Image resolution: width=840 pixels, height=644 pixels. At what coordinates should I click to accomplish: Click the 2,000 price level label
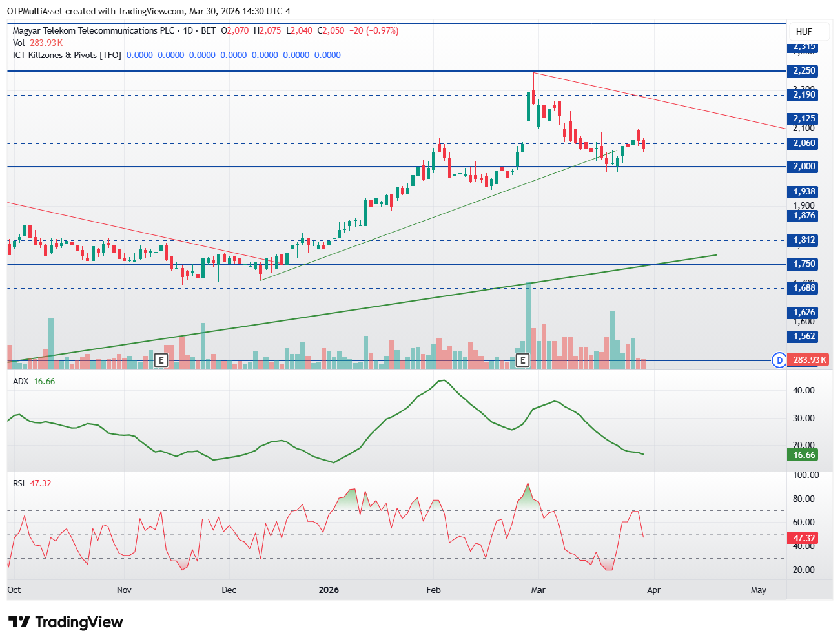(x=803, y=167)
